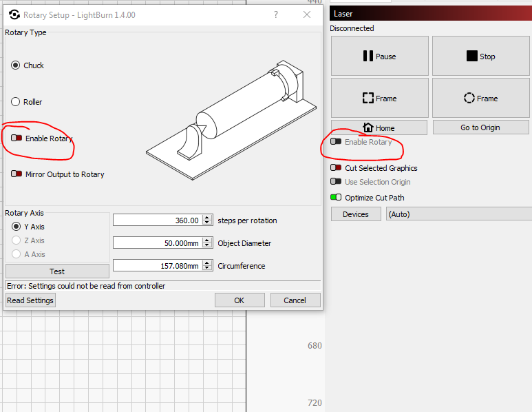This screenshot has height=412, width=532.
Task: Click Go to Origin button
Action: point(480,127)
